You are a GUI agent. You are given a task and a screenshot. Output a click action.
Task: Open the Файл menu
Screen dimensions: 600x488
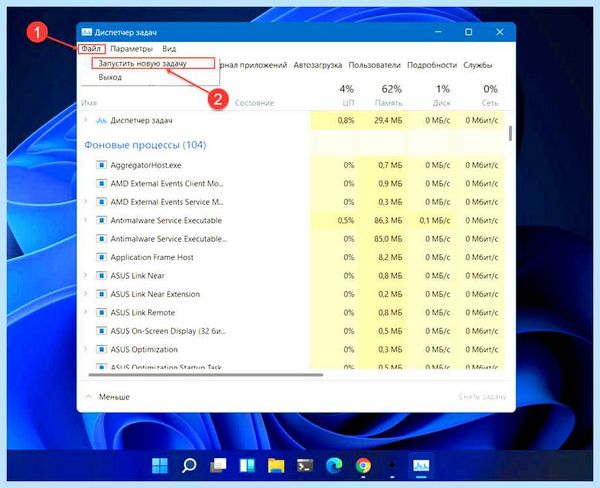pos(91,49)
